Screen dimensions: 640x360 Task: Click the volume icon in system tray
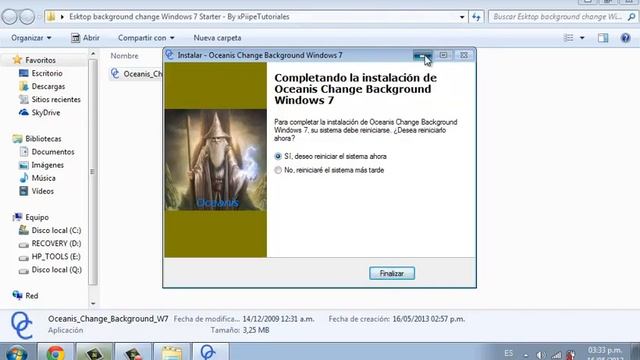pyautogui.click(x=541, y=355)
